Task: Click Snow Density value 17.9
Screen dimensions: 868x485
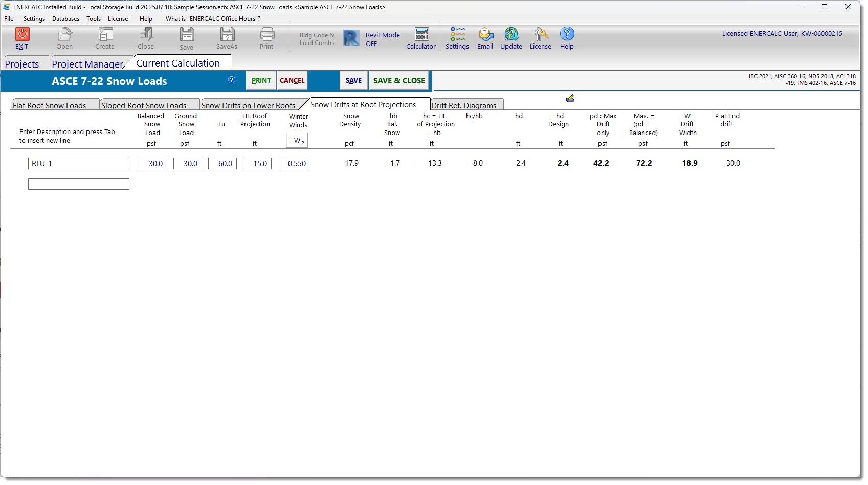Action: [x=352, y=163]
